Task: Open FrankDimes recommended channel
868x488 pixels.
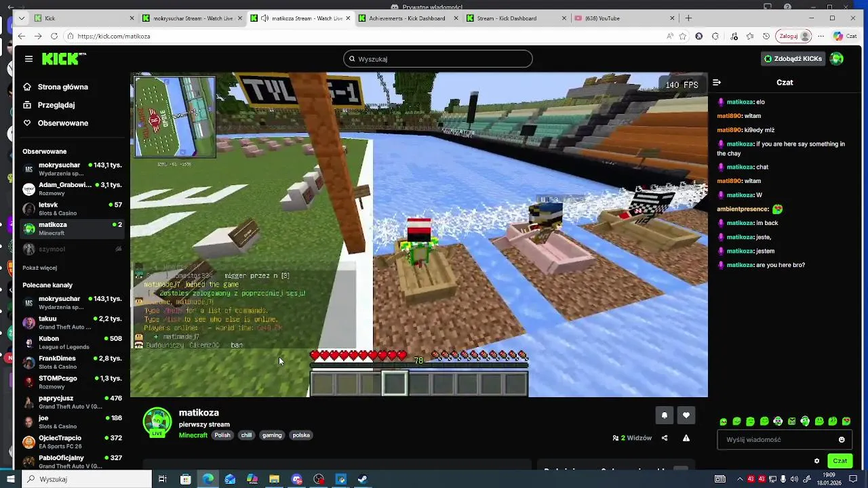Action: 73,363
